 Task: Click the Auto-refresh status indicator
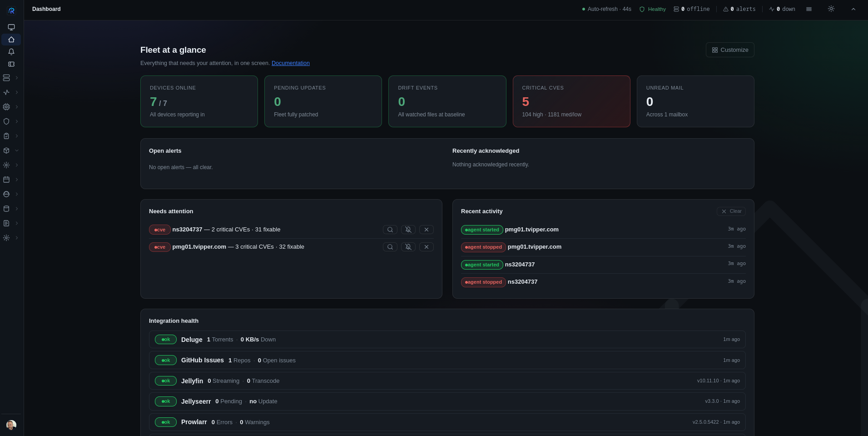pyautogui.click(x=607, y=9)
